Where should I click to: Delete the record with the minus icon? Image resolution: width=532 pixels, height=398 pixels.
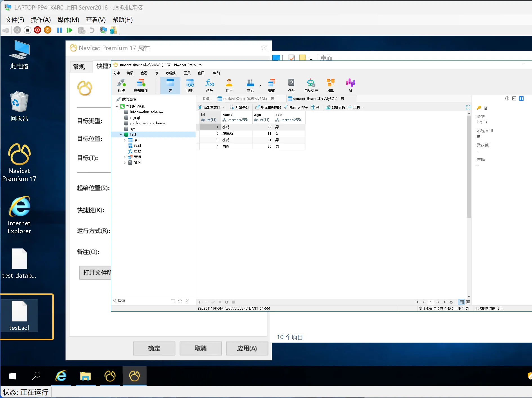206,302
